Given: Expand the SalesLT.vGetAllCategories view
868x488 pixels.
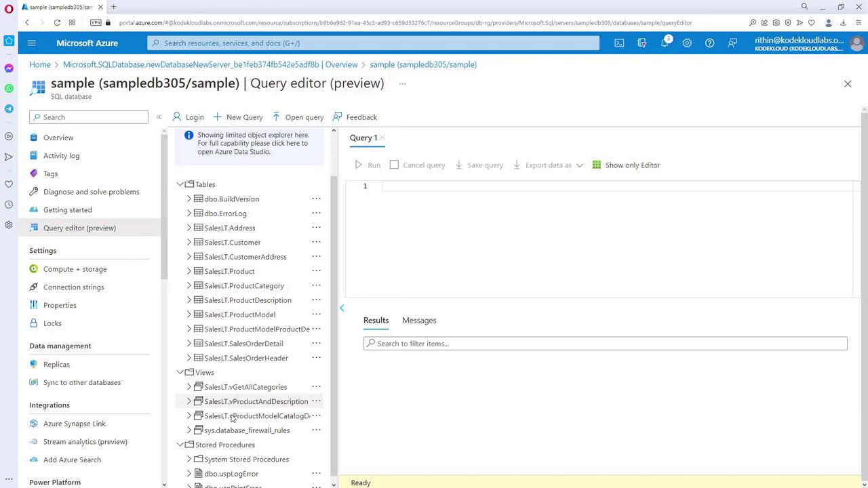Looking at the screenshot, I should click(x=189, y=387).
